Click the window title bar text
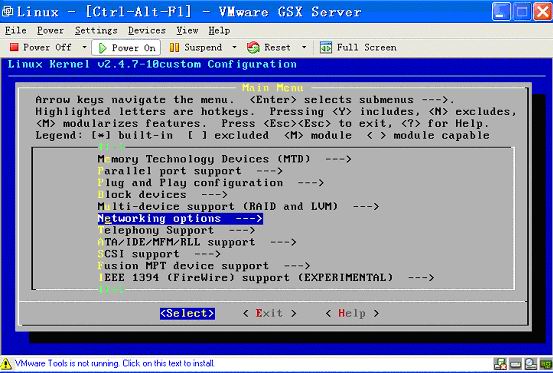This screenshot has width=553, height=373. pyautogui.click(x=189, y=12)
